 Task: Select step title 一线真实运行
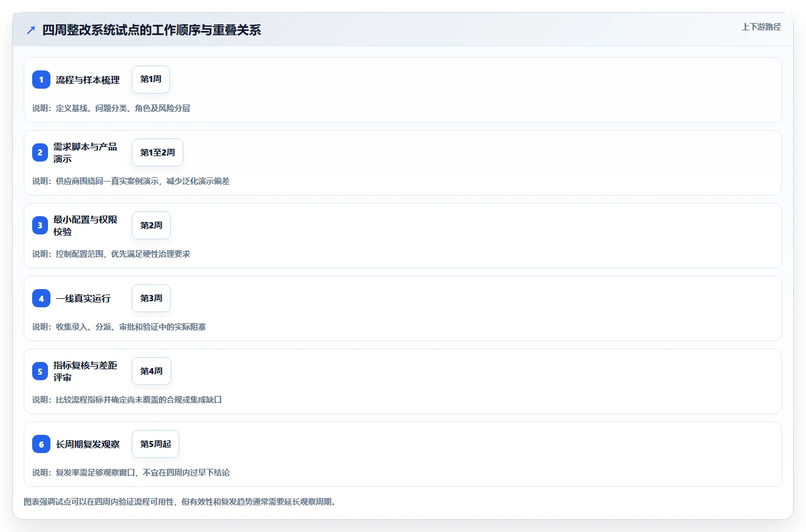[x=83, y=299]
